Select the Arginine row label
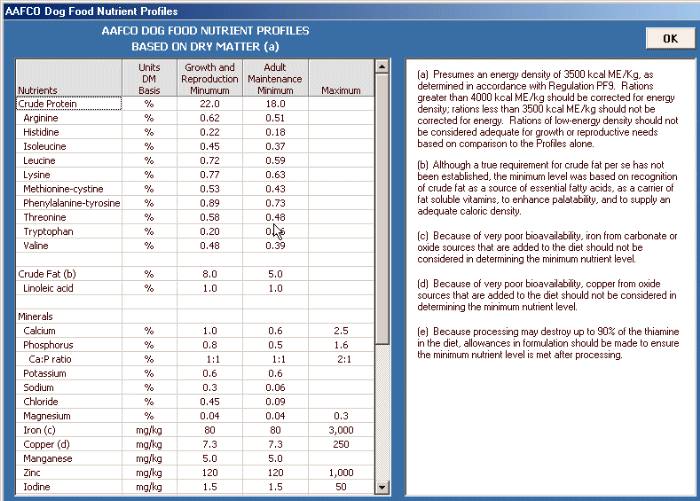 coord(41,118)
